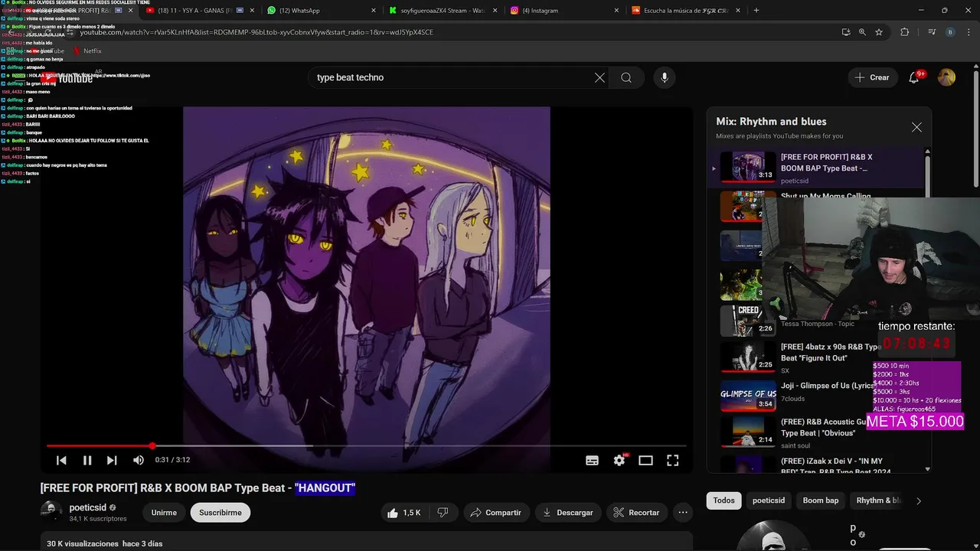Select the poeticsid filter chip
The height and width of the screenshot is (551, 980).
click(x=768, y=500)
